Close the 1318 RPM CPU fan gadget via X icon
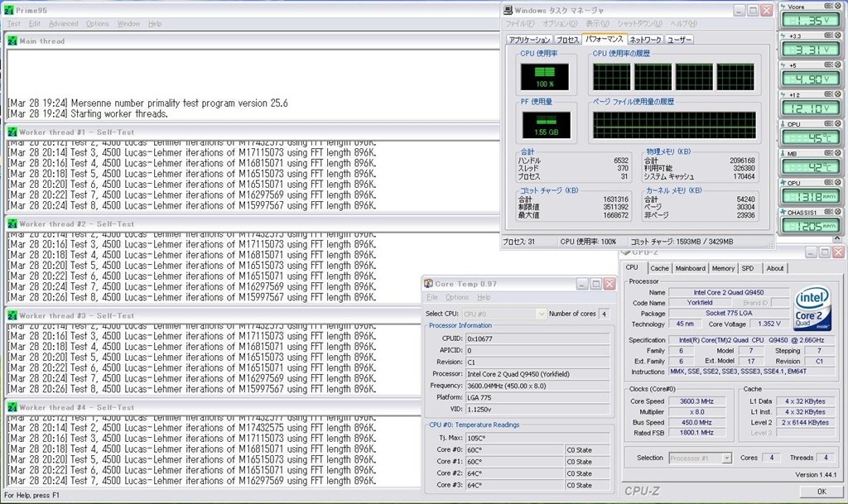The width and height of the screenshot is (848, 504). coord(837,182)
